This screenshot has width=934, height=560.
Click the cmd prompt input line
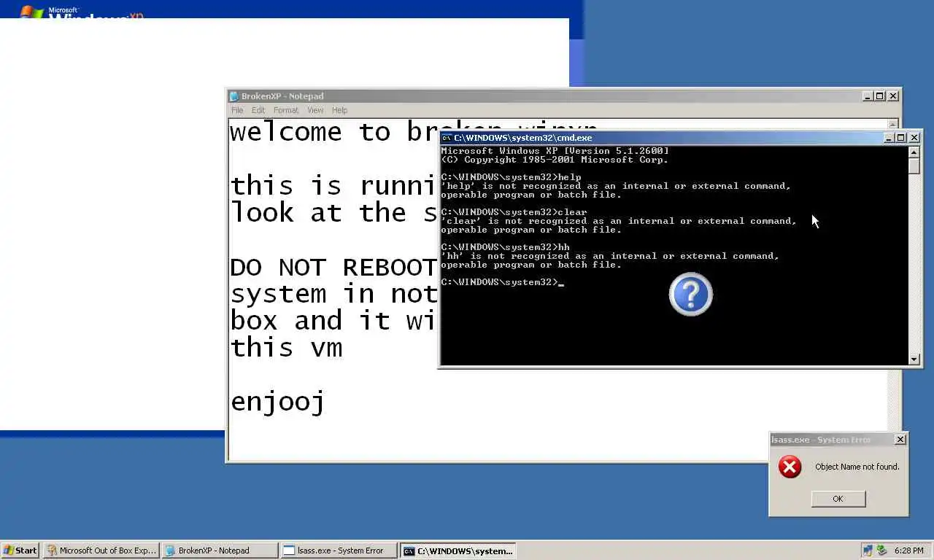coord(502,282)
